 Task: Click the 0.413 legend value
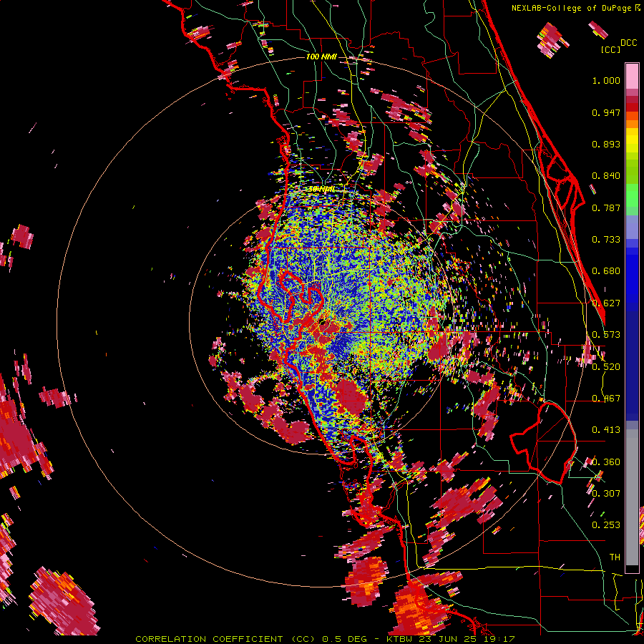pos(606,430)
